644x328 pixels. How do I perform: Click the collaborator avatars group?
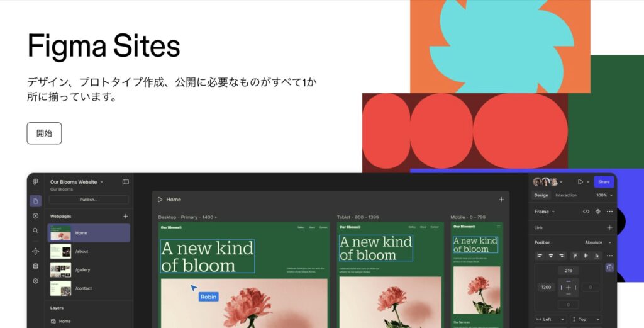545,182
